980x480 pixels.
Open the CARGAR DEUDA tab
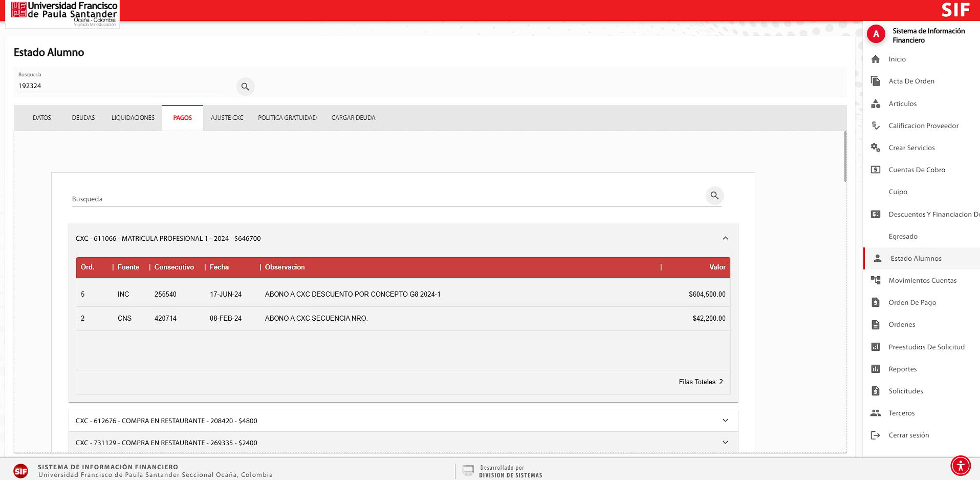tap(354, 118)
